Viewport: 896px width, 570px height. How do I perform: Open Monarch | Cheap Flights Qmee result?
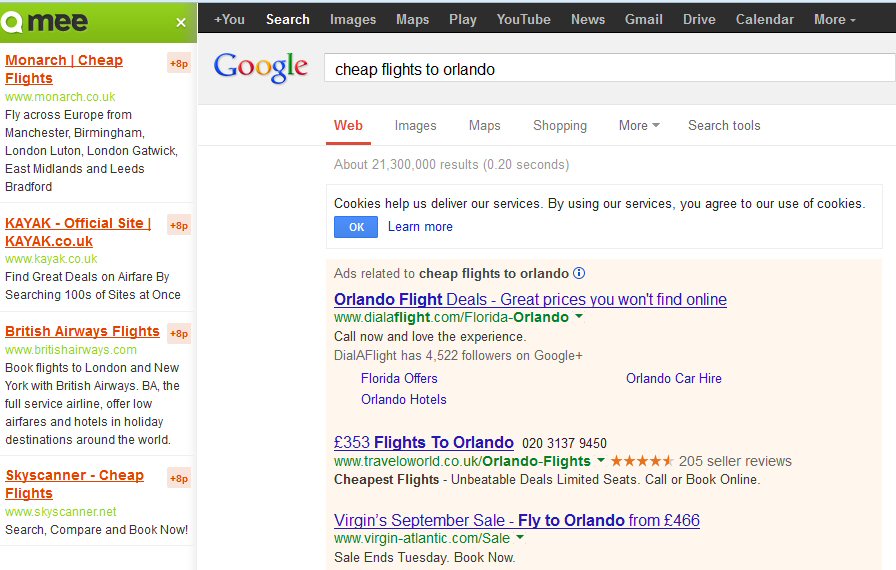coord(63,69)
